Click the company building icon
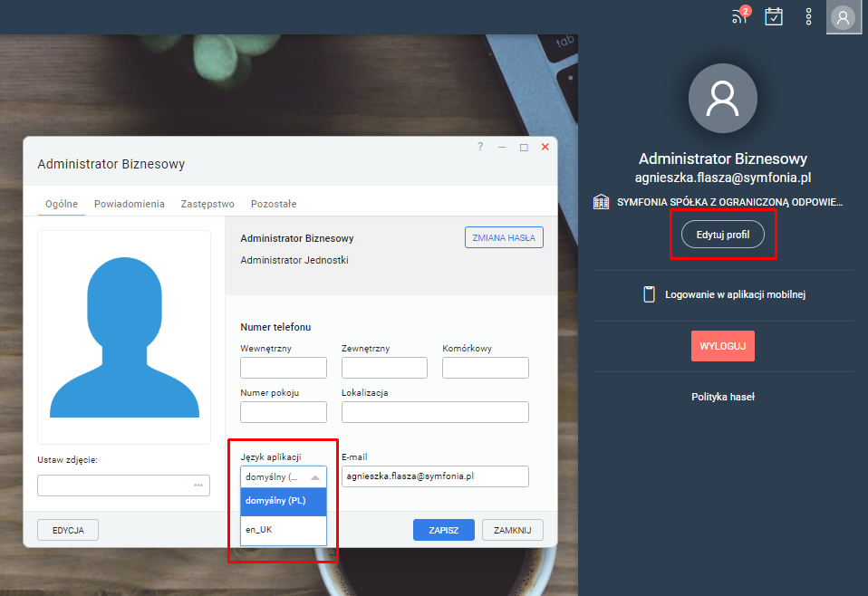Image resolution: width=868 pixels, height=596 pixels. tap(602, 202)
